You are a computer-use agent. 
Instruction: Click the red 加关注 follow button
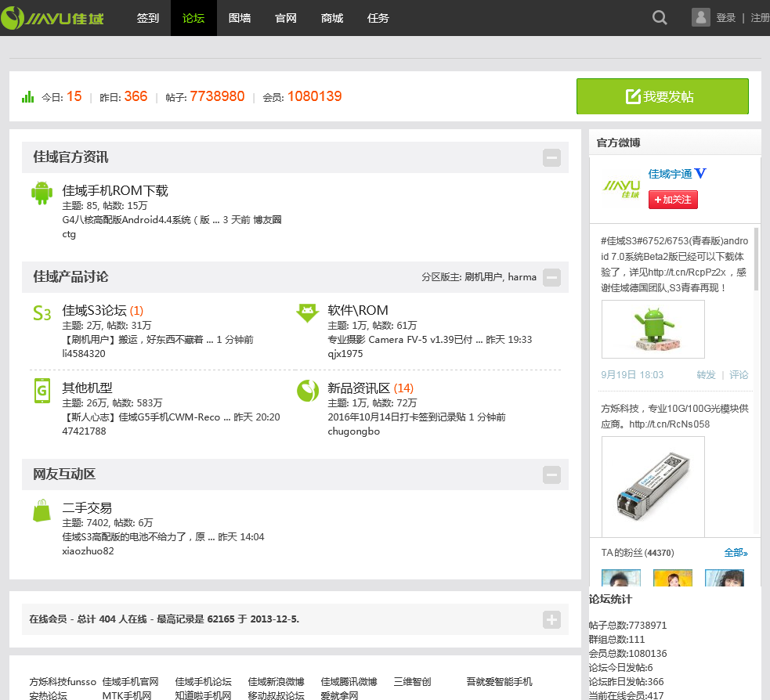tap(673, 200)
